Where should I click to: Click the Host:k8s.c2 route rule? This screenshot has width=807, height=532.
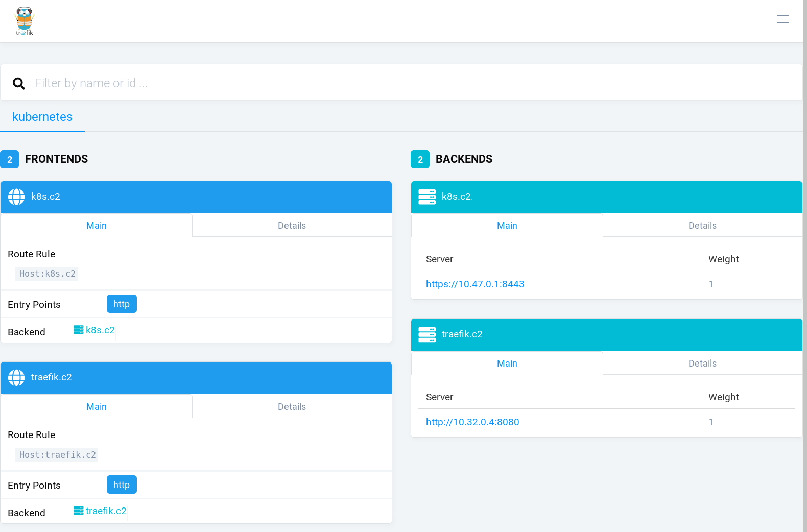tap(47, 274)
